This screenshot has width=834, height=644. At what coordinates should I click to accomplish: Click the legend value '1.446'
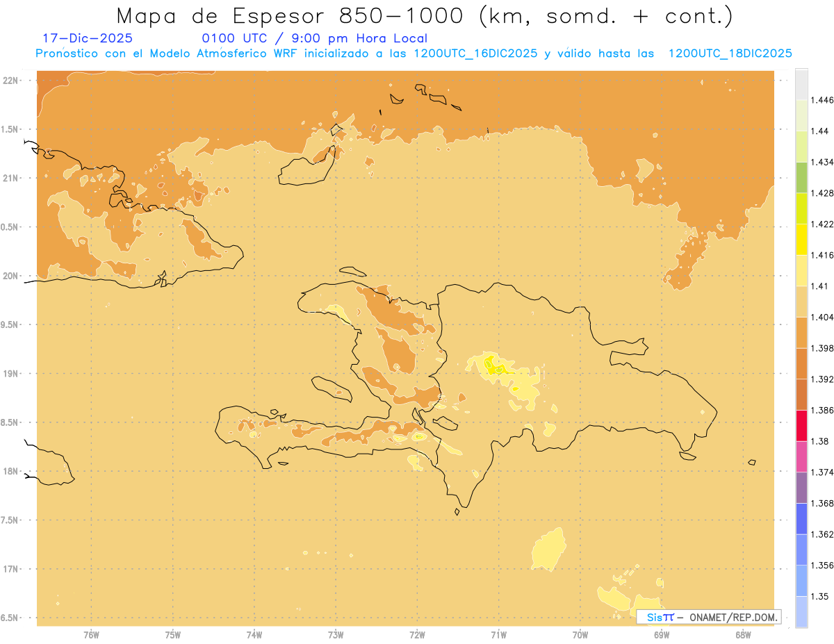coord(821,100)
